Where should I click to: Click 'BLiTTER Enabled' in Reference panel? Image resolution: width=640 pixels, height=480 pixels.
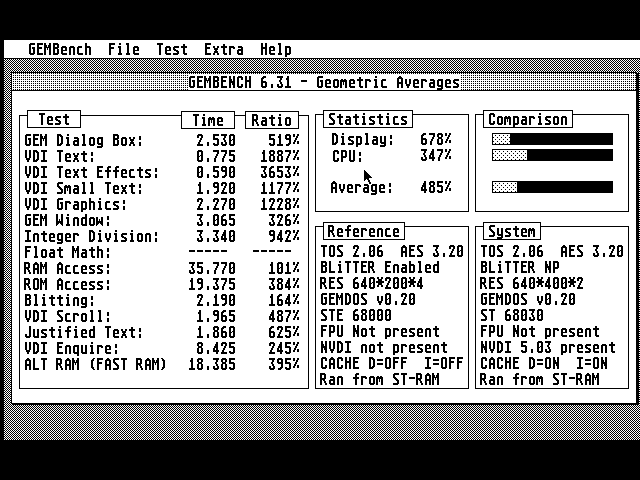pyautogui.click(x=380, y=267)
